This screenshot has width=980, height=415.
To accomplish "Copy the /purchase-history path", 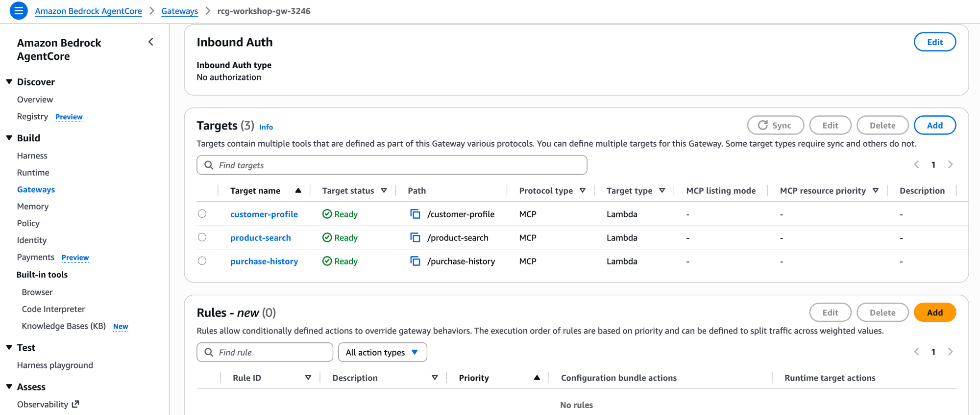I will [415, 261].
